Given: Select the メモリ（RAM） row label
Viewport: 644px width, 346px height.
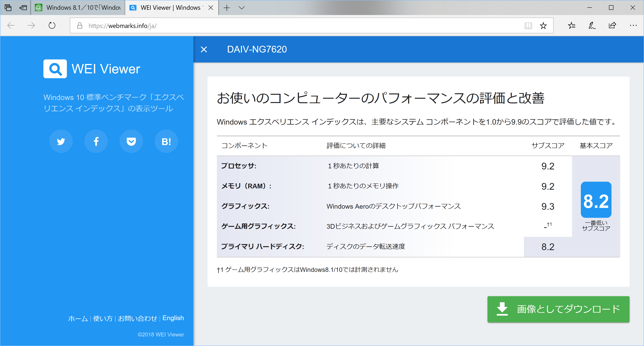Looking at the screenshot, I should point(246,186).
